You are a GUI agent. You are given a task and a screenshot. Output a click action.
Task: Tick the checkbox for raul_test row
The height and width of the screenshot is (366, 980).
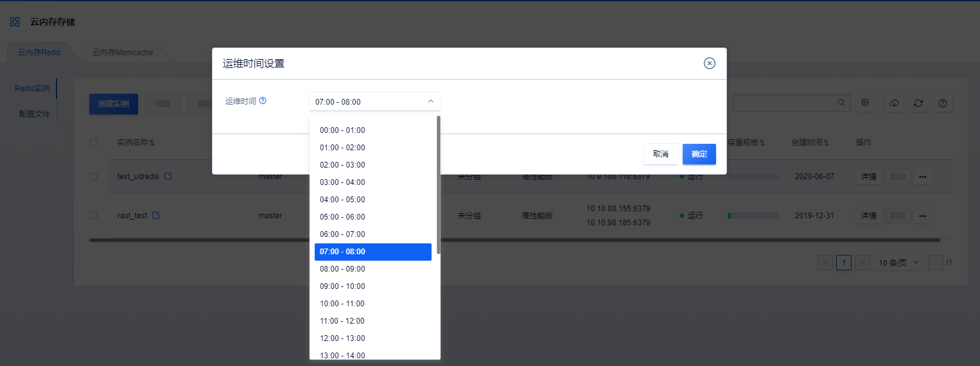point(94,216)
